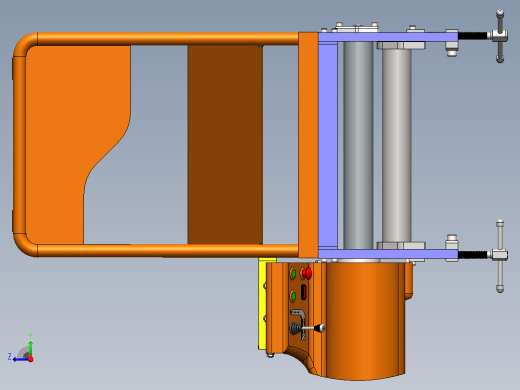Image resolution: width=520 pixels, height=390 pixels.
Task: Select the bottom T-handle clamp screw
Action: [x=500, y=256]
